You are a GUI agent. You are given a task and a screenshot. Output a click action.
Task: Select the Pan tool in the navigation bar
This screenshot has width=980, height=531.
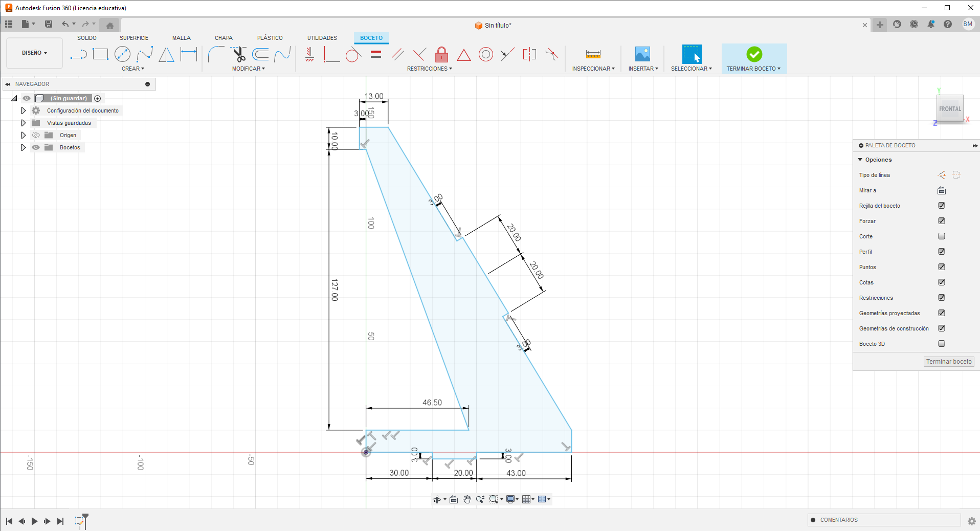pos(466,499)
